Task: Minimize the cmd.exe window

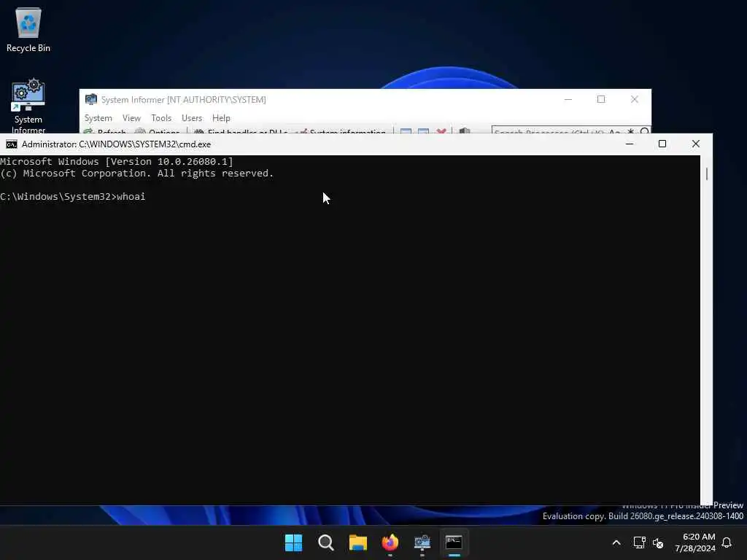Action: (630, 144)
